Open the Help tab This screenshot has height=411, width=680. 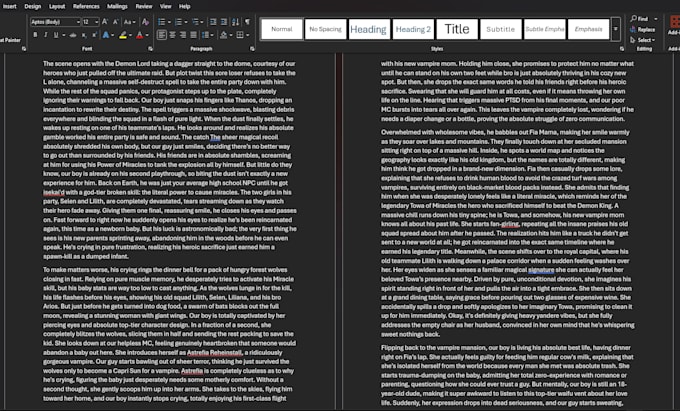185,6
